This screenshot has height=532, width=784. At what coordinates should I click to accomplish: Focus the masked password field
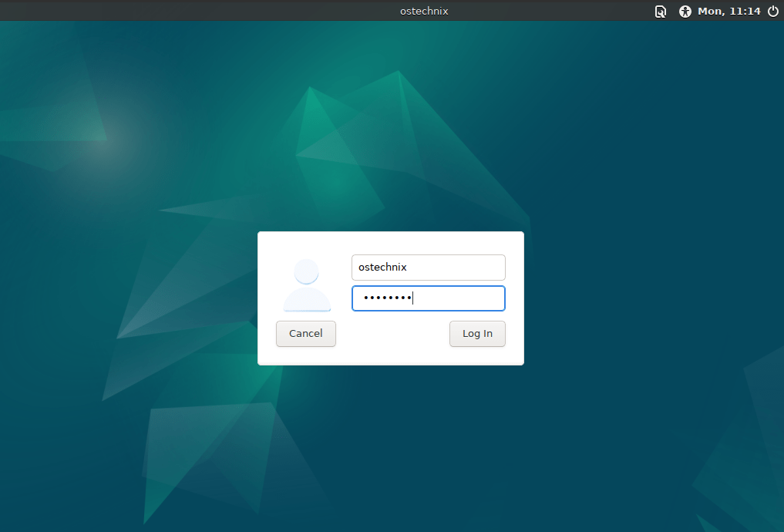428,298
